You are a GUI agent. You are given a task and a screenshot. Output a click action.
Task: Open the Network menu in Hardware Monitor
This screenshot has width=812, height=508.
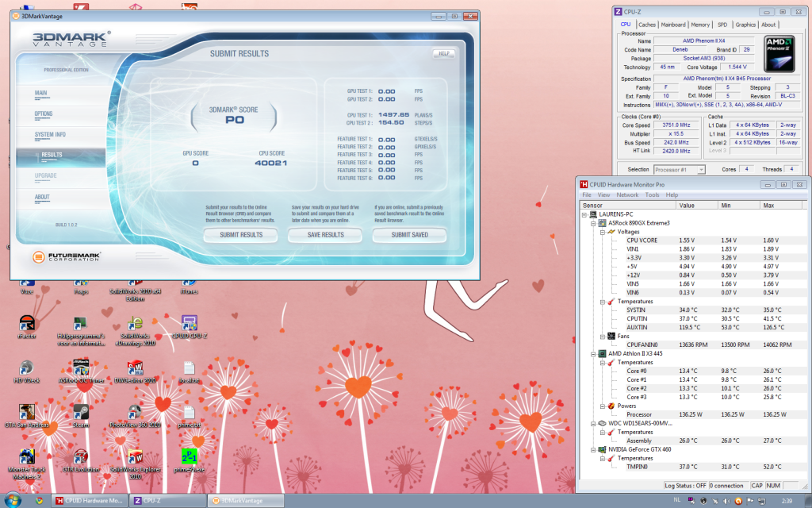tap(627, 195)
